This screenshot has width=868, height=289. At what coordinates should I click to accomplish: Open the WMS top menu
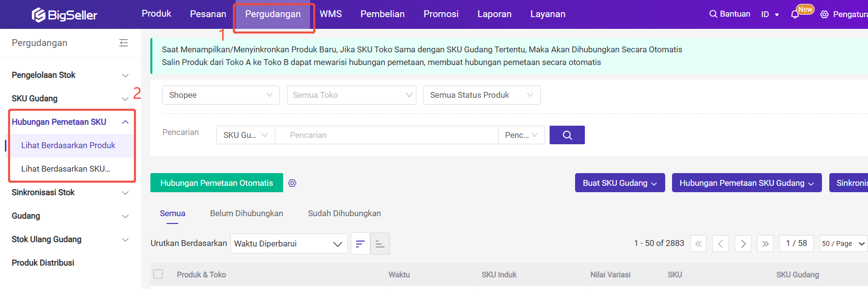pyautogui.click(x=331, y=14)
